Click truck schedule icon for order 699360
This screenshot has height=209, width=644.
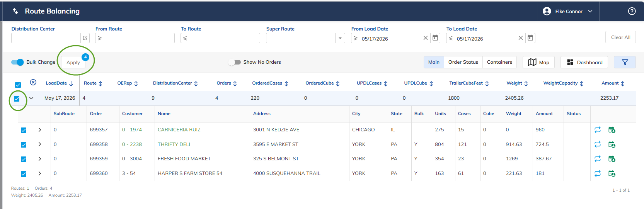[612, 173]
